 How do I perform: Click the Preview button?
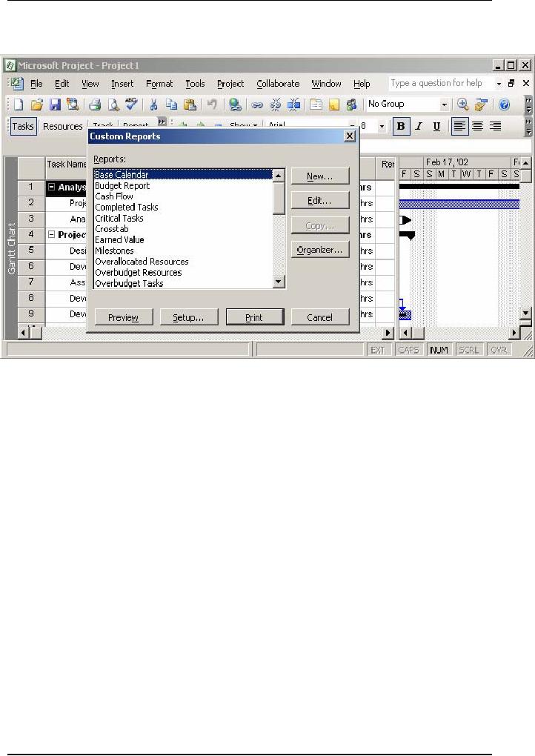[124, 317]
